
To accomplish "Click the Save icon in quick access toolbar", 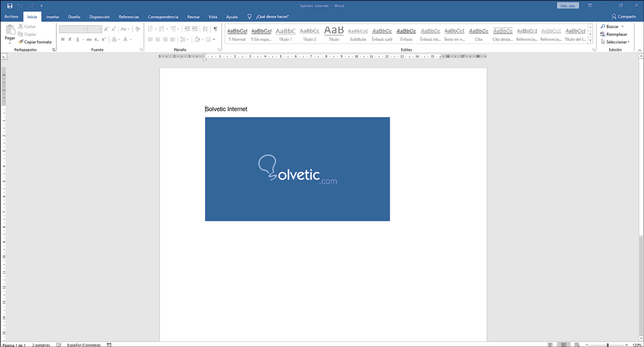I will 10,5.
